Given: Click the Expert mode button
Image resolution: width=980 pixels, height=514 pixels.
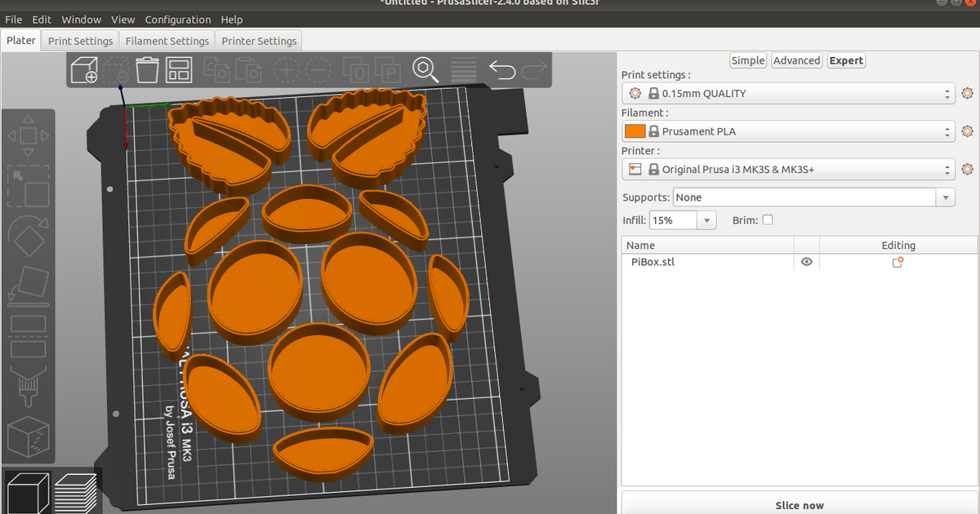Looking at the screenshot, I should pyautogui.click(x=846, y=60).
